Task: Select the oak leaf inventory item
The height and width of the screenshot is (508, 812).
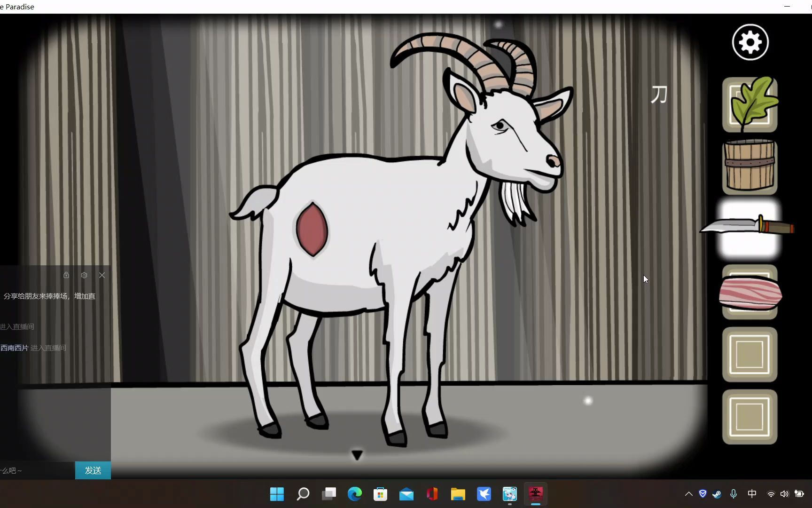Action: tap(750, 104)
